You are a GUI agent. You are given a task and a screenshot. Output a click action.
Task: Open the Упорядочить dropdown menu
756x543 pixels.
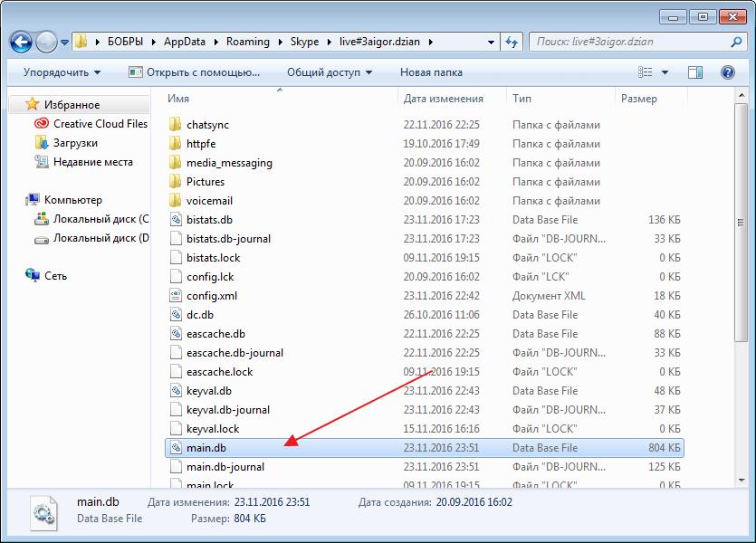click(62, 72)
